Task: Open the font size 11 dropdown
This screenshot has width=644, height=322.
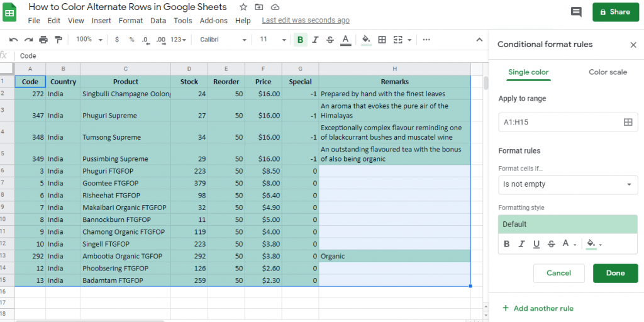Action: click(273, 40)
